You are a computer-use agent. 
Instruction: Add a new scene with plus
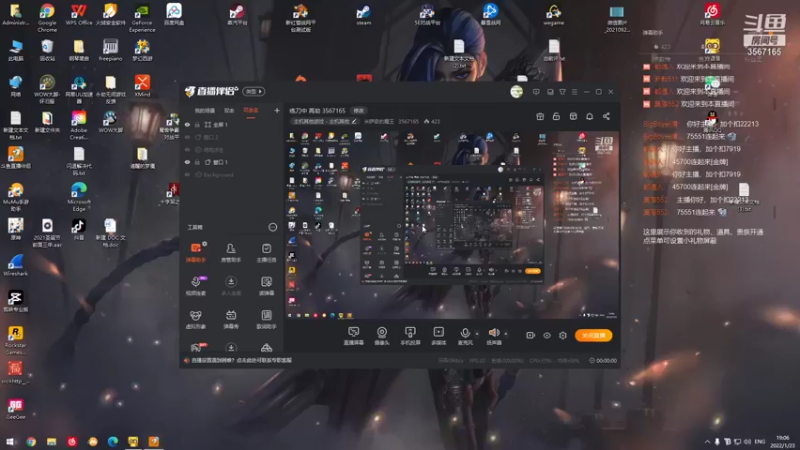coord(277,110)
